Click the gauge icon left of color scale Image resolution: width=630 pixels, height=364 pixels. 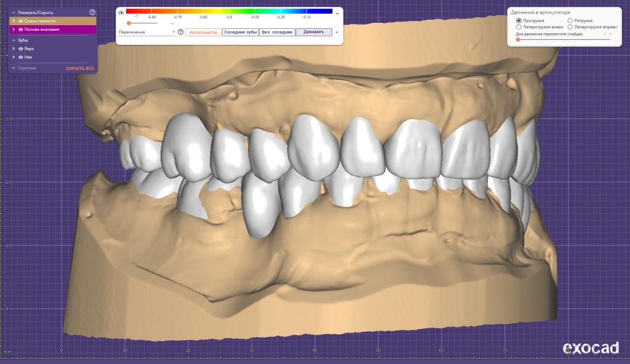(x=121, y=12)
